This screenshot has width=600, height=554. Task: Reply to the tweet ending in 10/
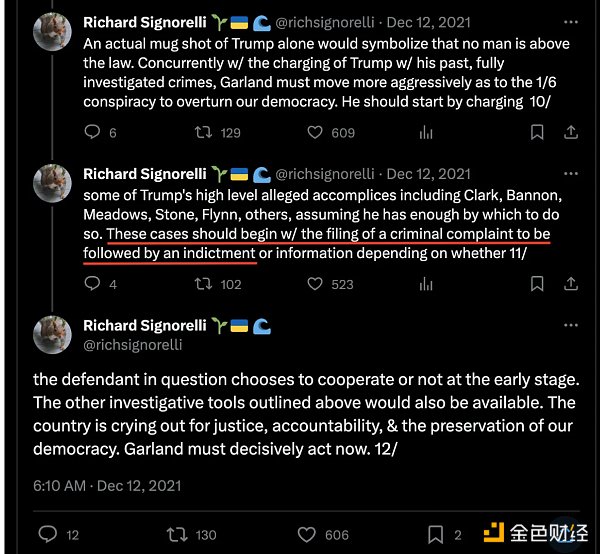coord(92,132)
